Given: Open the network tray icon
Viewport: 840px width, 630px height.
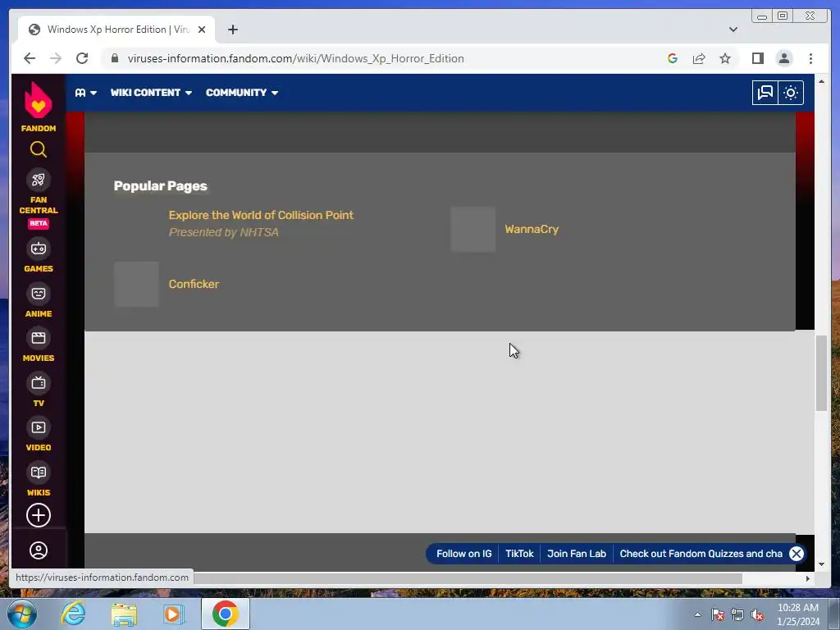Looking at the screenshot, I should (737, 615).
